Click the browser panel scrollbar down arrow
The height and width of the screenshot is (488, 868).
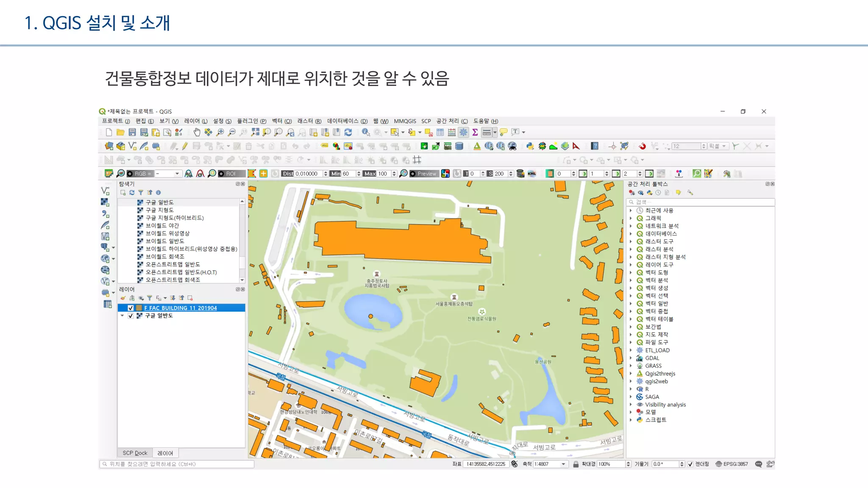(242, 280)
